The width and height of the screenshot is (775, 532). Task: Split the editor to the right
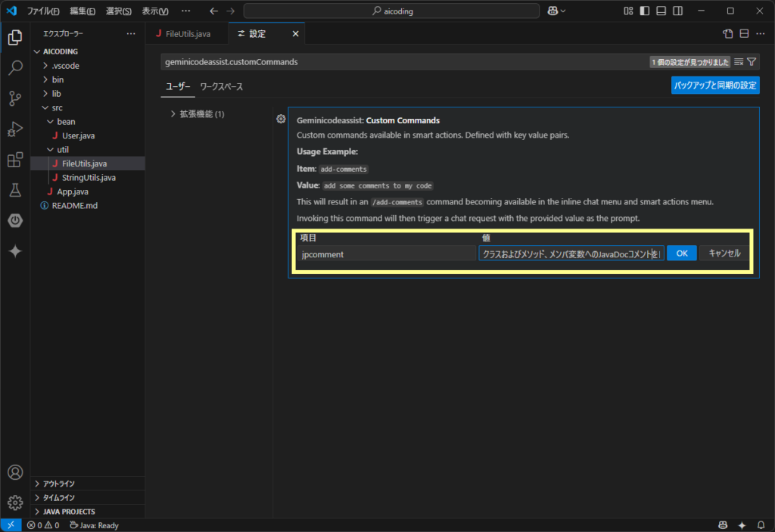click(x=745, y=33)
